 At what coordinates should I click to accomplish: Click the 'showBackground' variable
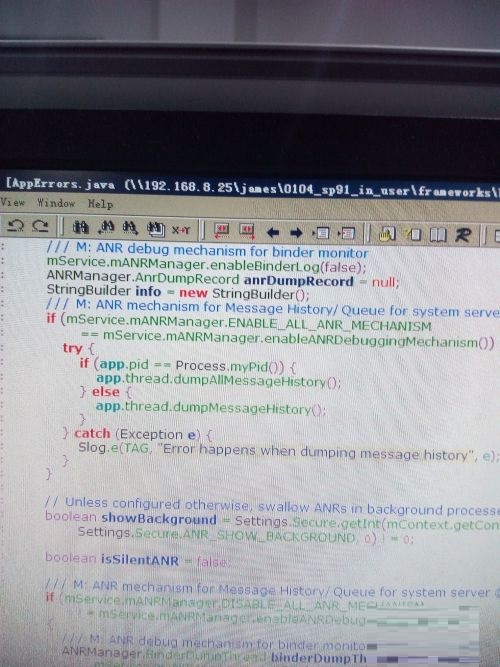pyautogui.click(x=159, y=519)
